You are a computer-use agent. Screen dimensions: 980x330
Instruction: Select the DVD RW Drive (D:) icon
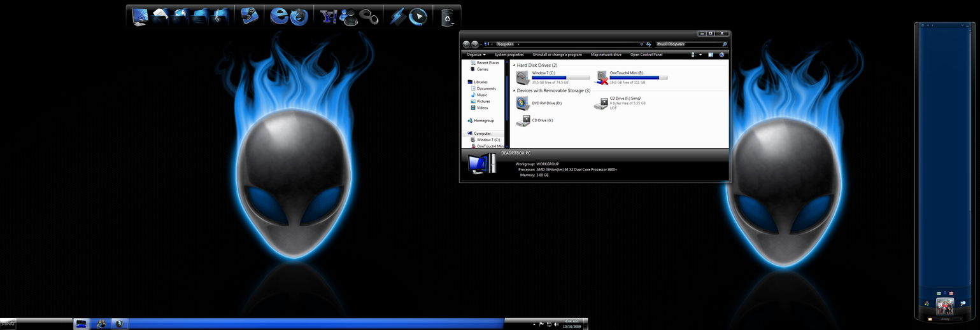523,103
